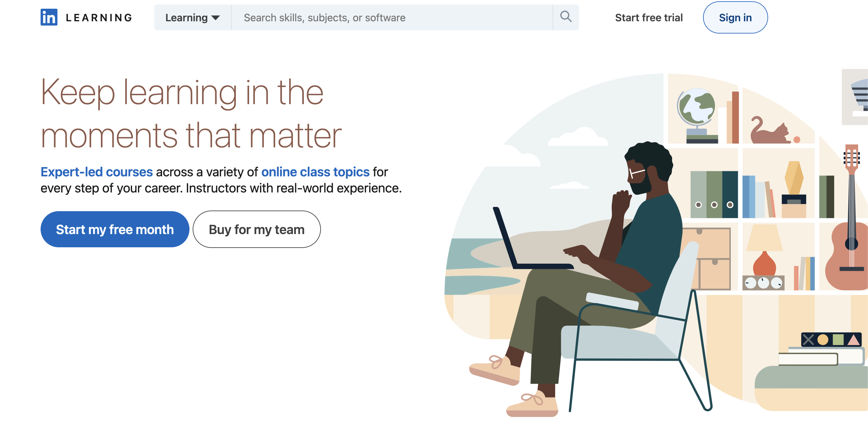Click the yellow circle block on the books
This screenshot has width=868, height=423.
(823, 339)
